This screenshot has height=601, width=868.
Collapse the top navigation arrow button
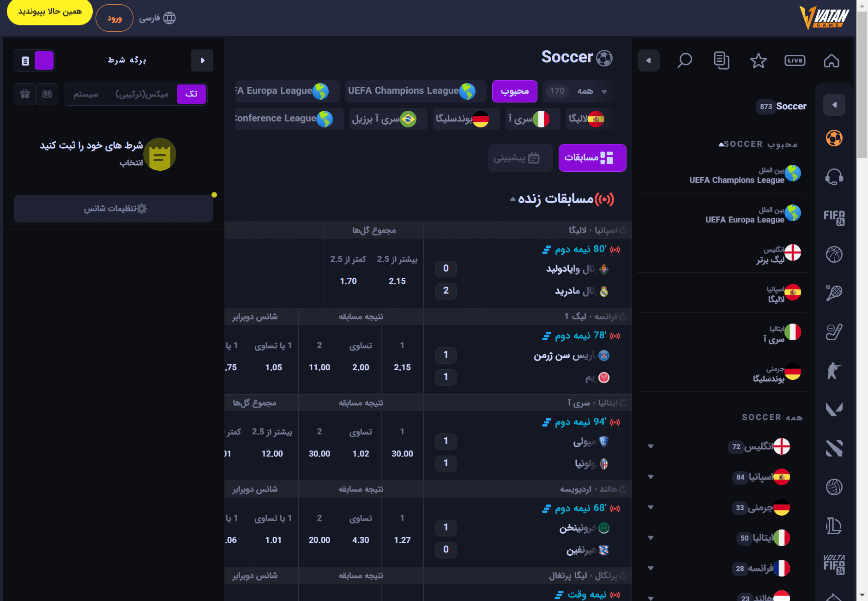pos(649,60)
